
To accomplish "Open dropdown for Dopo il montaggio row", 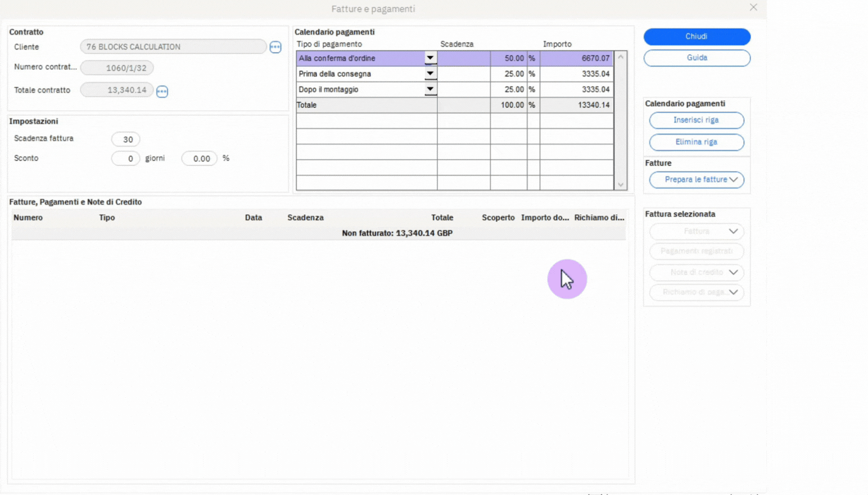I will tap(430, 89).
